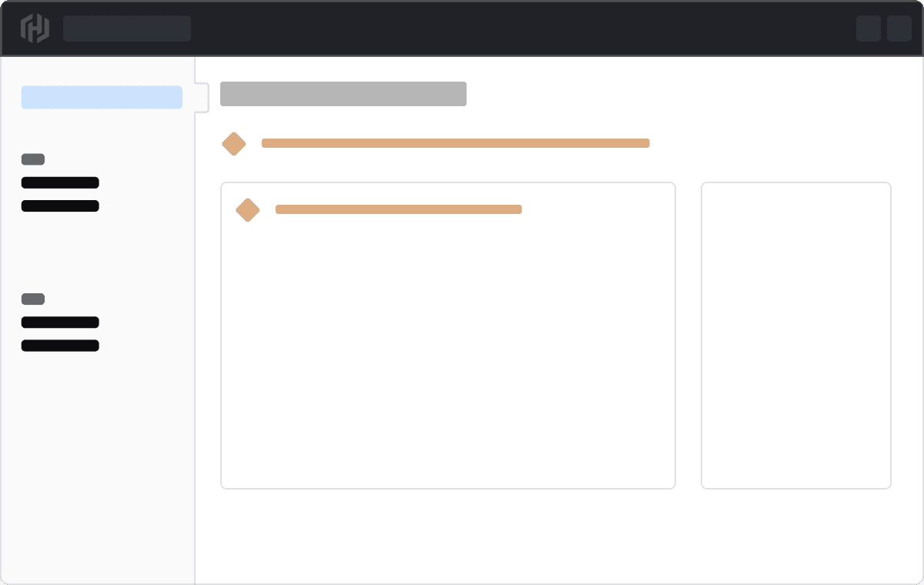Click the orange diamond icon above the cards
The image size is (924, 585).
point(234,144)
